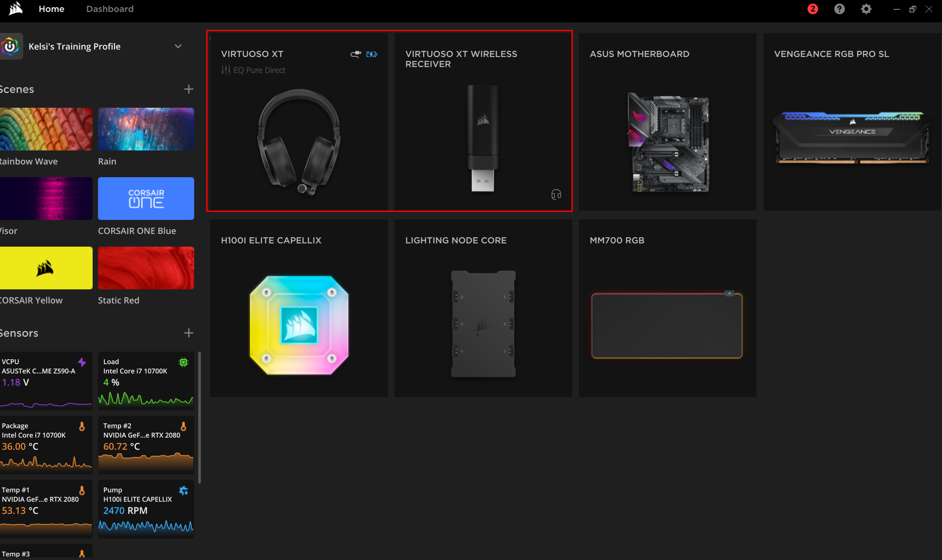Expand the Kelsi's Training Profile dropdown
This screenshot has height=560, width=942.
tap(178, 46)
